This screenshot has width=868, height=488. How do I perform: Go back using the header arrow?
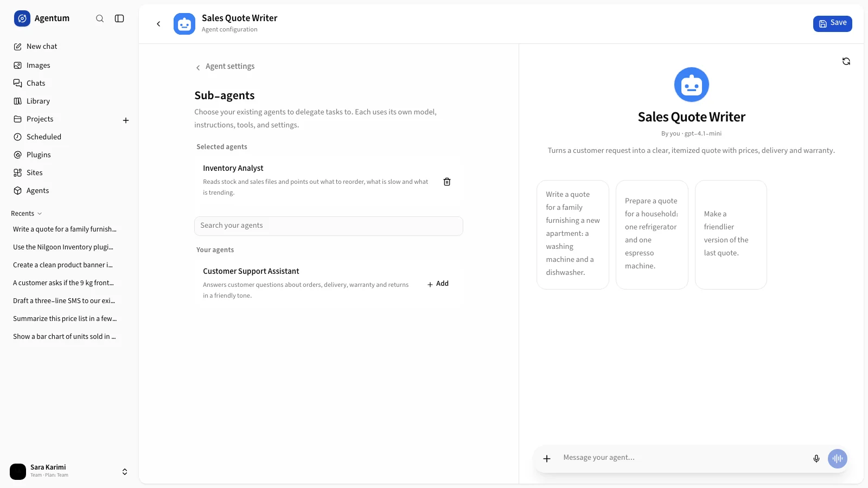click(158, 24)
